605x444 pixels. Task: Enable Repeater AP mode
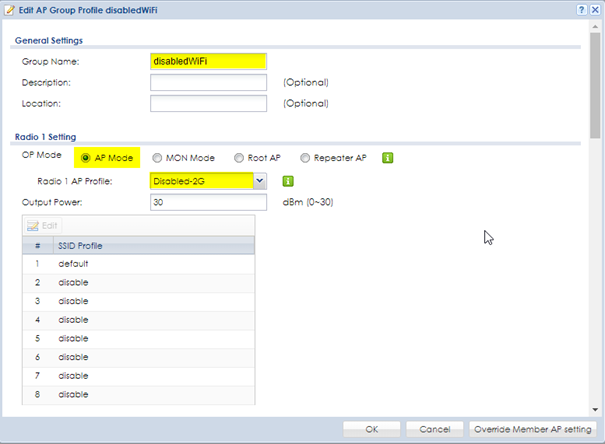306,158
